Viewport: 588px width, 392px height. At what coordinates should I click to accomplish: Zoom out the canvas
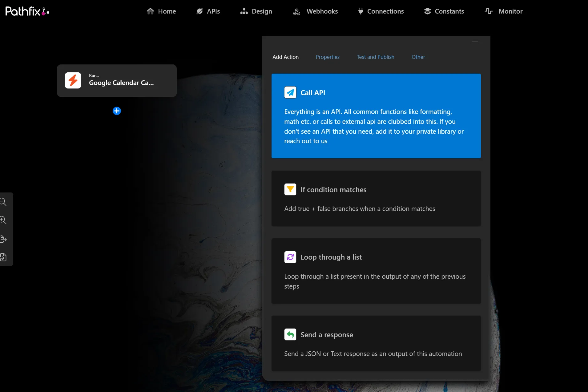(3, 202)
